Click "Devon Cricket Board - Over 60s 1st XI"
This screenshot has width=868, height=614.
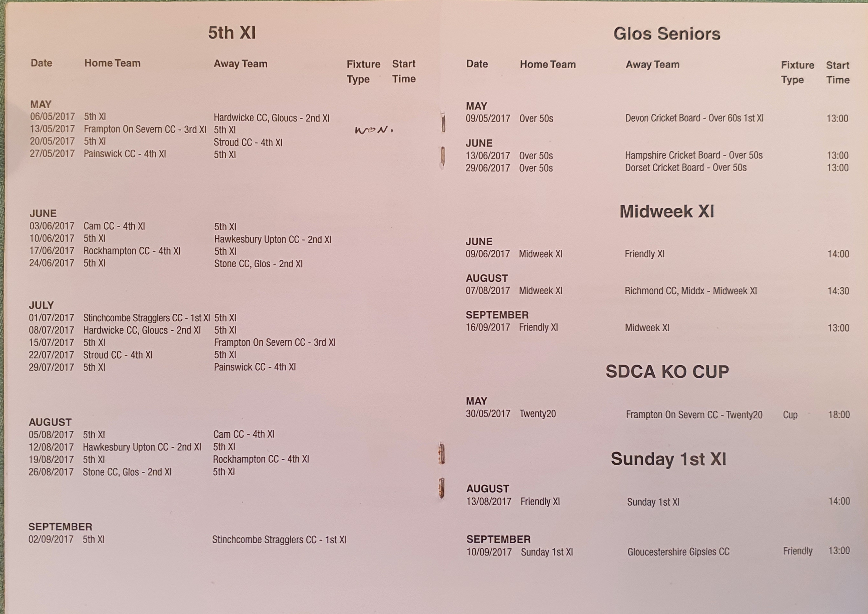click(694, 118)
